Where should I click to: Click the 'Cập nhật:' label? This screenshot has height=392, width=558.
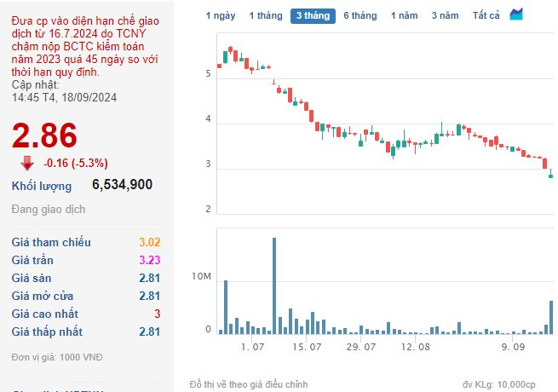36,84
